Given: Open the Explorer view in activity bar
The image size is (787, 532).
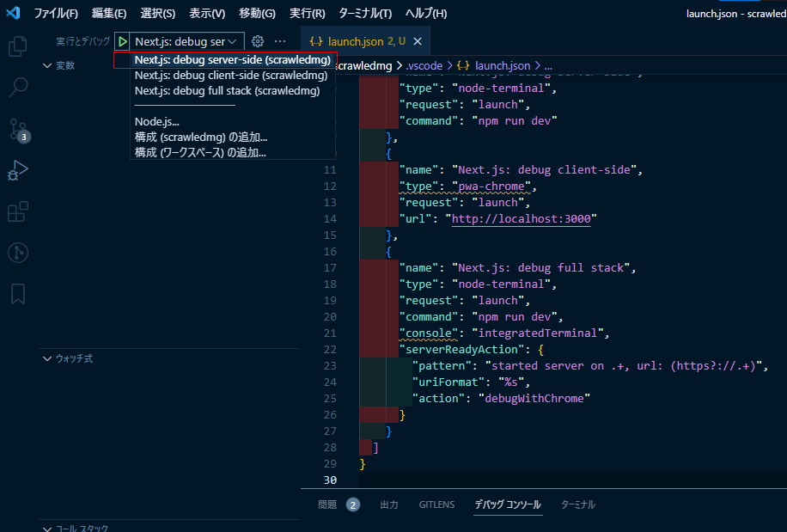Looking at the screenshot, I should pos(18,46).
